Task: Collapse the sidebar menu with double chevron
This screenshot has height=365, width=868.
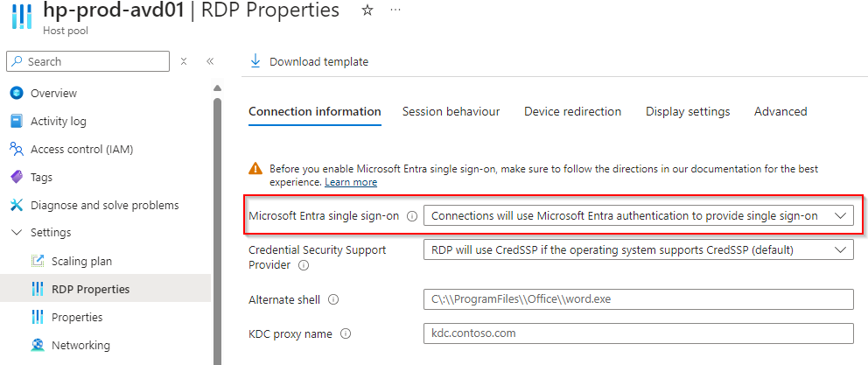Action: tap(210, 61)
